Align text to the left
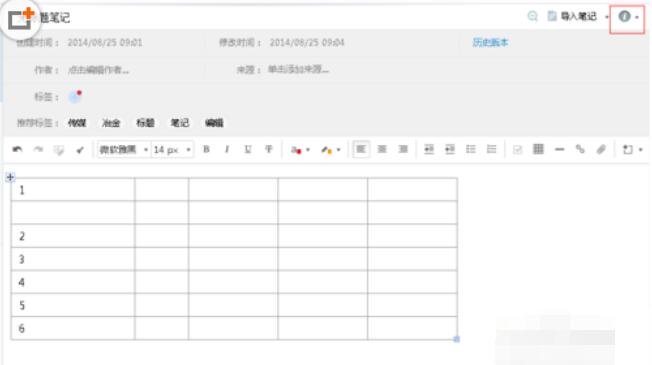The image size is (652, 365). point(361,149)
